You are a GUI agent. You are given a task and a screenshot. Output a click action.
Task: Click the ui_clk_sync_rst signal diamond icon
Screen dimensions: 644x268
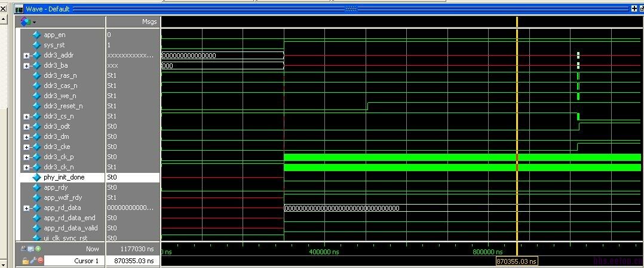pos(37,237)
